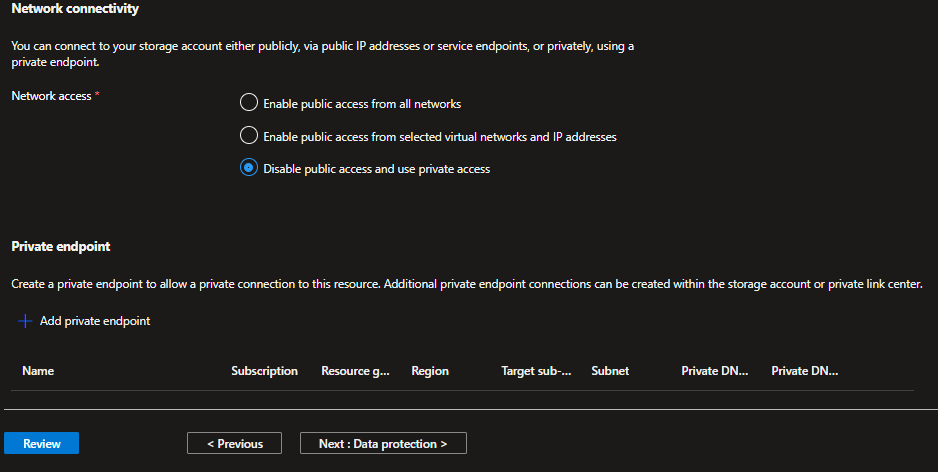The width and height of the screenshot is (938, 472).
Task: Click the Name column header
Action: pos(38,371)
